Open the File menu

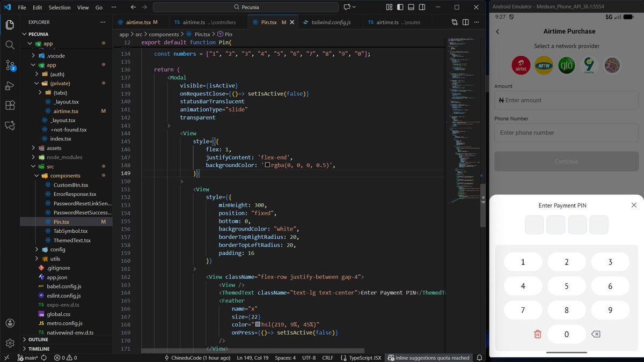point(22,8)
